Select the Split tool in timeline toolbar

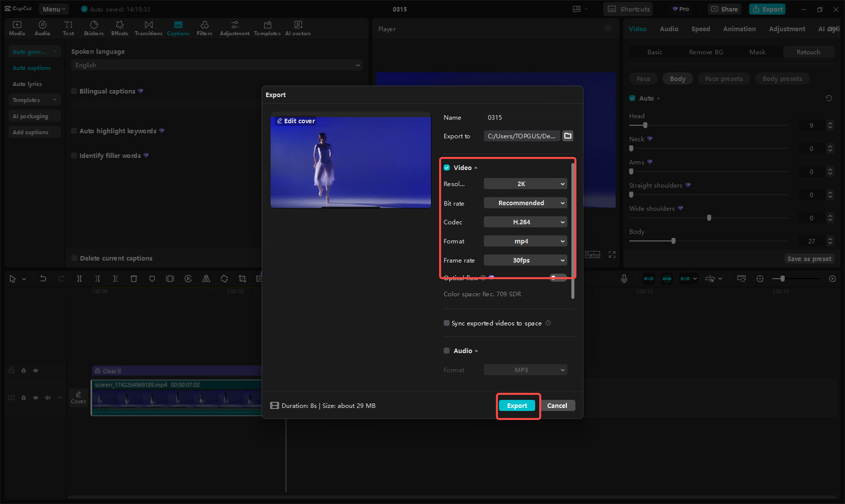coord(79,278)
